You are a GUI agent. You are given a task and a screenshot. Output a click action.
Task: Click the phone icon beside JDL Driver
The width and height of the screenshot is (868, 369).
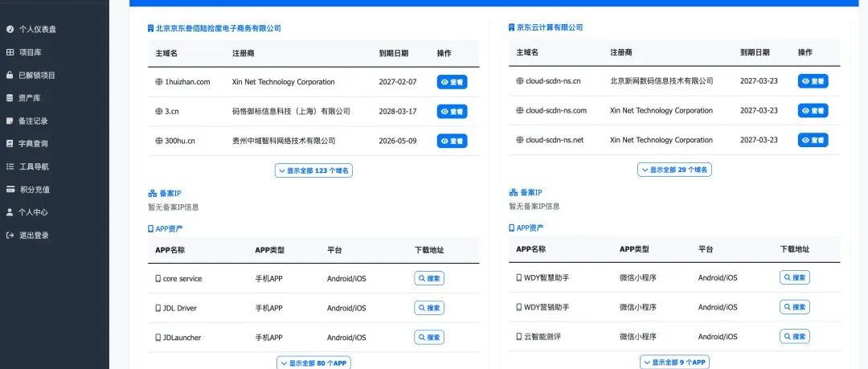[x=158, y=308]
